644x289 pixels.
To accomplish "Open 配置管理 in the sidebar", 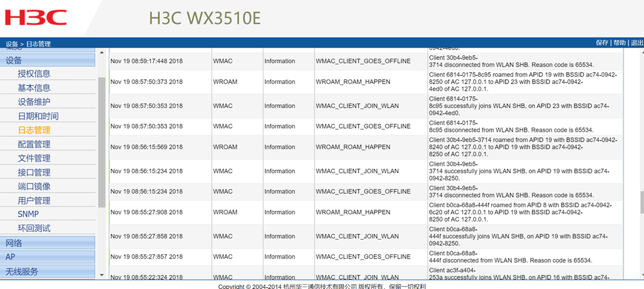I will click(x=34, y=144).
